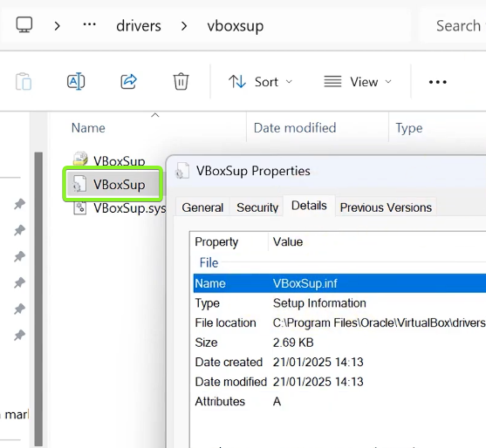Switch to the General tab in Properties

click(202, 207)
